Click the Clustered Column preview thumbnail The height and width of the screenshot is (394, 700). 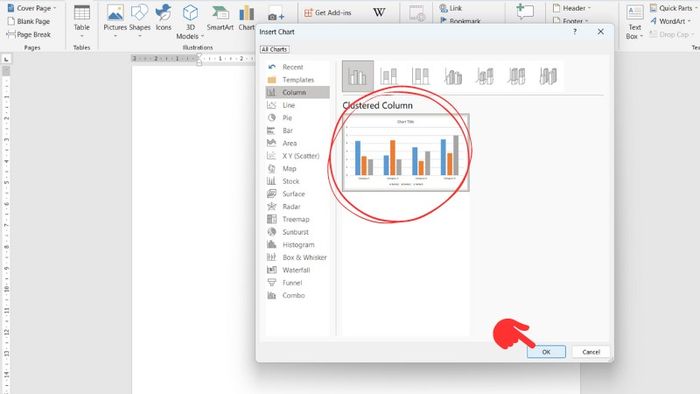[406, 153]
